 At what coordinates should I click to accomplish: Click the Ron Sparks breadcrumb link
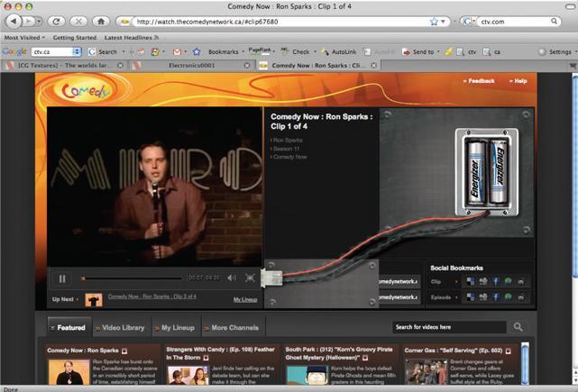click(x=287, y=141)
